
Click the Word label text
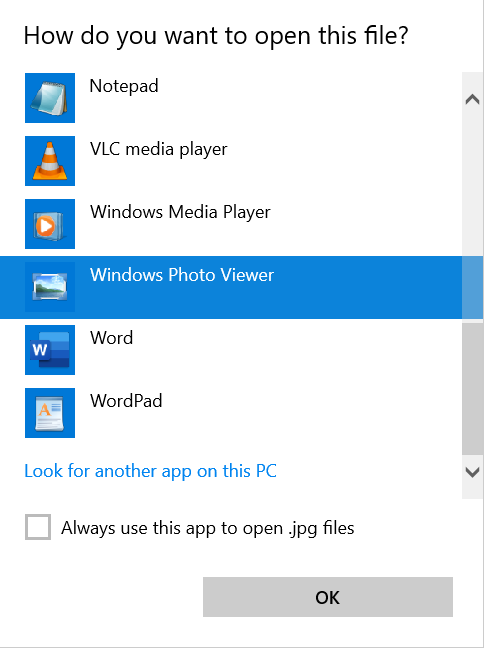pos(112,338)
